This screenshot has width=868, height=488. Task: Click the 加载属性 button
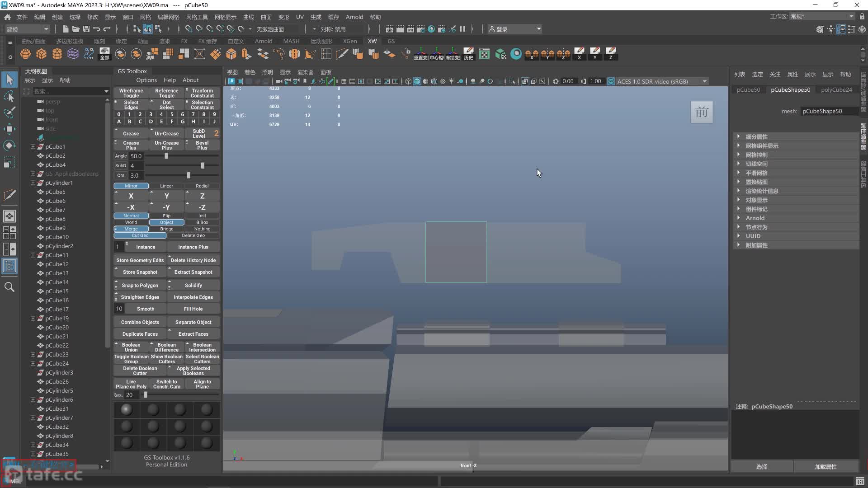click(826, 466)
